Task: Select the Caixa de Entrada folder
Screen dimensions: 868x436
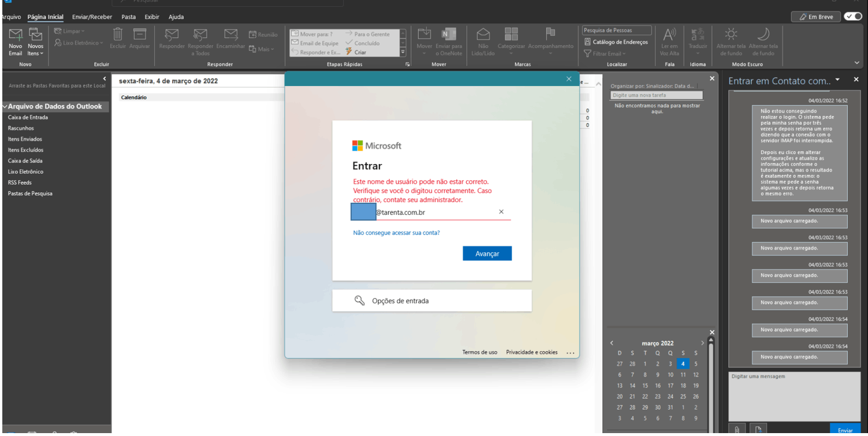Action: pyautogui.click(x=28, y=117)
